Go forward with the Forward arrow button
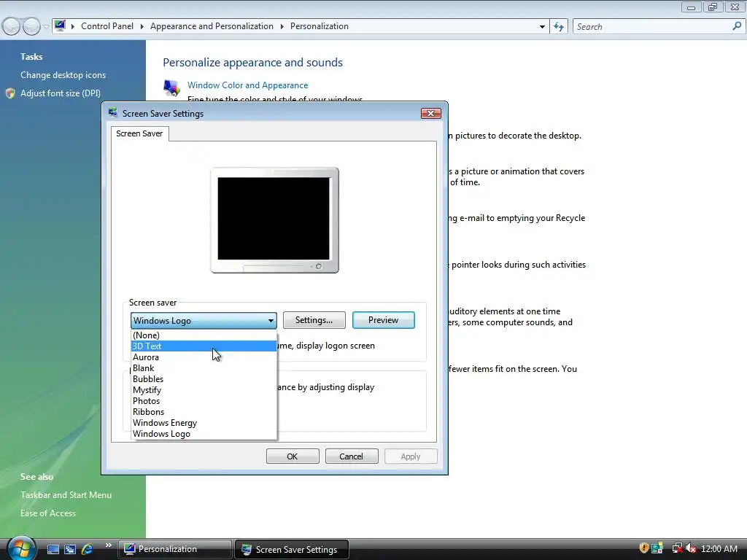The height and width of the screenshot is (560, 747). coord(31,27)
